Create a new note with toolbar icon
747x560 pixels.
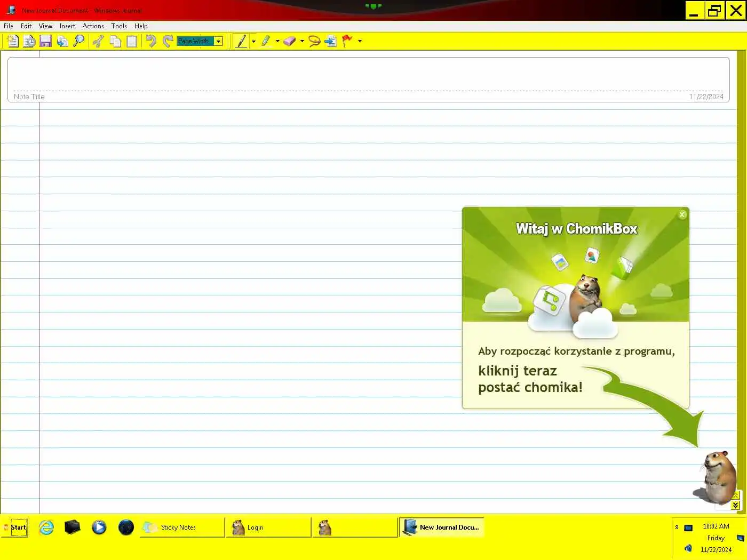coord(12,41)
